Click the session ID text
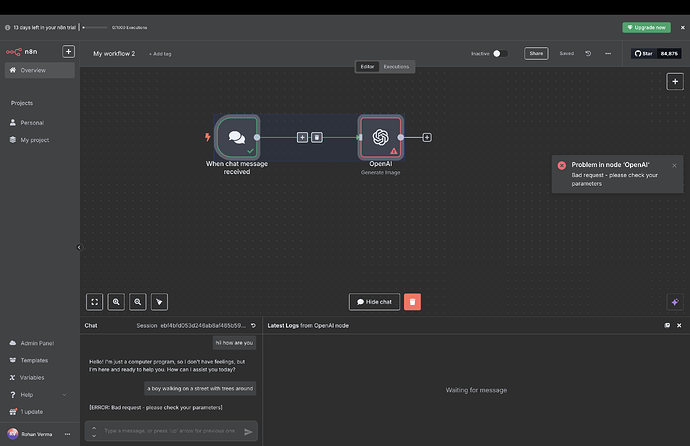 click(203, 325)
